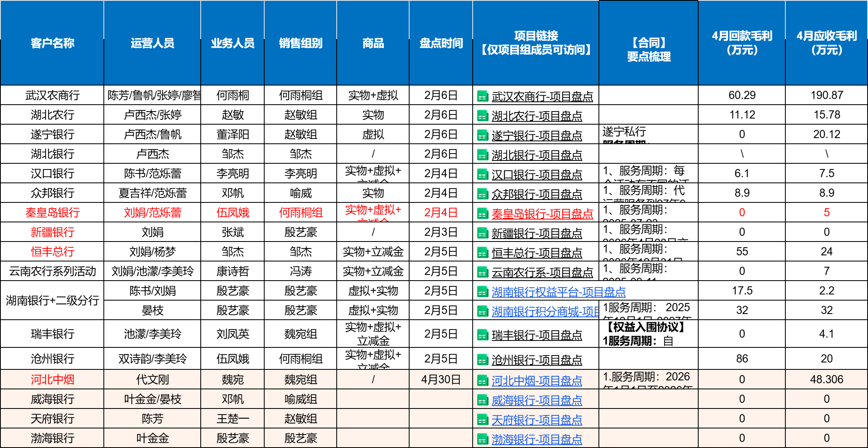Select the 4月30日 inventory date cell
The height and width of the screenshot is (448, 868).
pos(441,380)
